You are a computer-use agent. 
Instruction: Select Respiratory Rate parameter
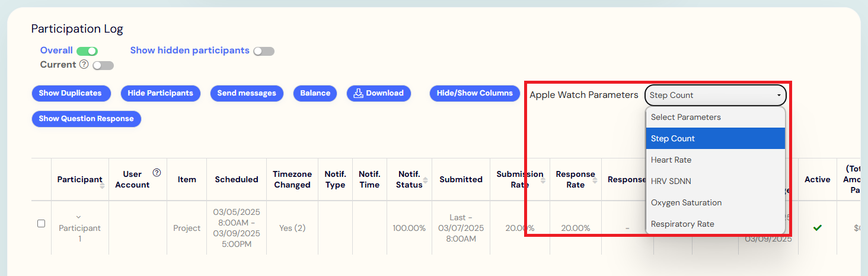point(716,224)
